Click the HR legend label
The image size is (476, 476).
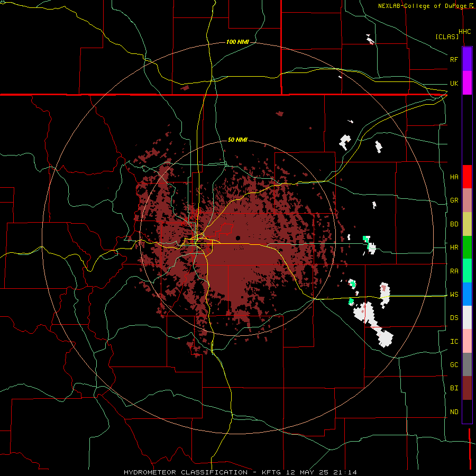tap(454, 248)
